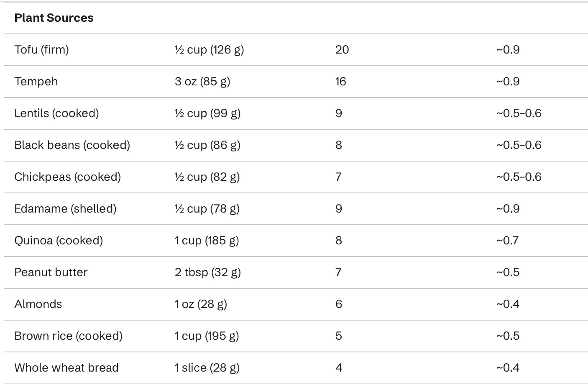Select the 1 cup (195 g) serving cell
Viewport: 588px width, 385px height.
pyautogui.click(x=207, y=336)
